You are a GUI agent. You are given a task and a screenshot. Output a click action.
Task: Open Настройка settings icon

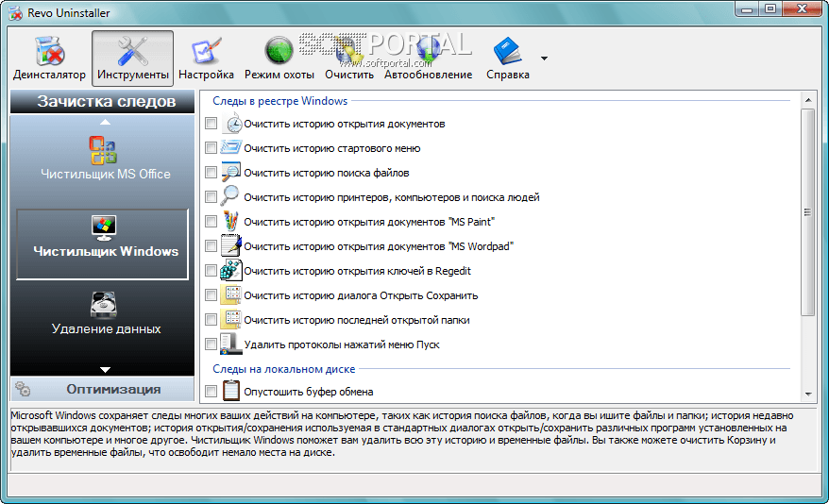coord(206,51)
